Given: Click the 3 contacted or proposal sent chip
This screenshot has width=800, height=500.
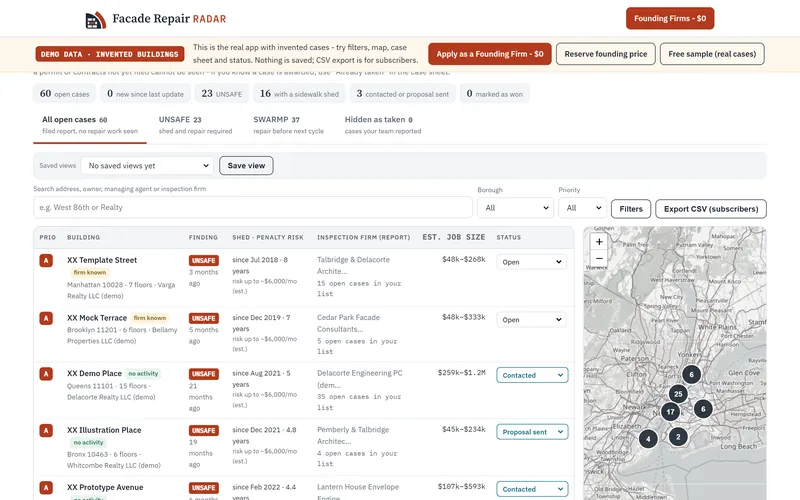Looking at the screenshot, I should pos(403,94).
